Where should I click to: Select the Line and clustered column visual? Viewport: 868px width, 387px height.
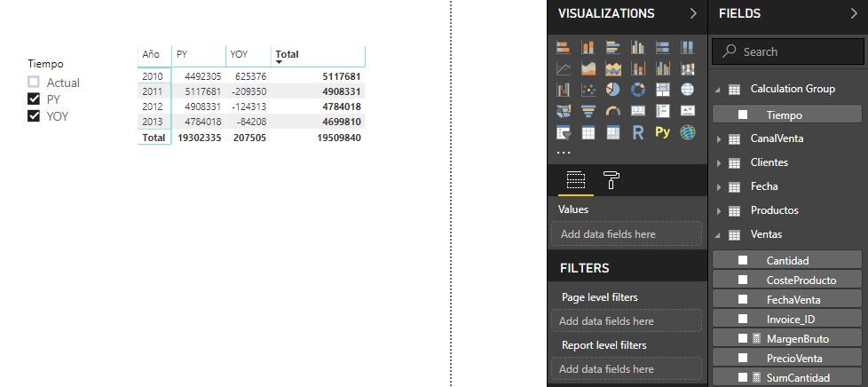(663, 68)
